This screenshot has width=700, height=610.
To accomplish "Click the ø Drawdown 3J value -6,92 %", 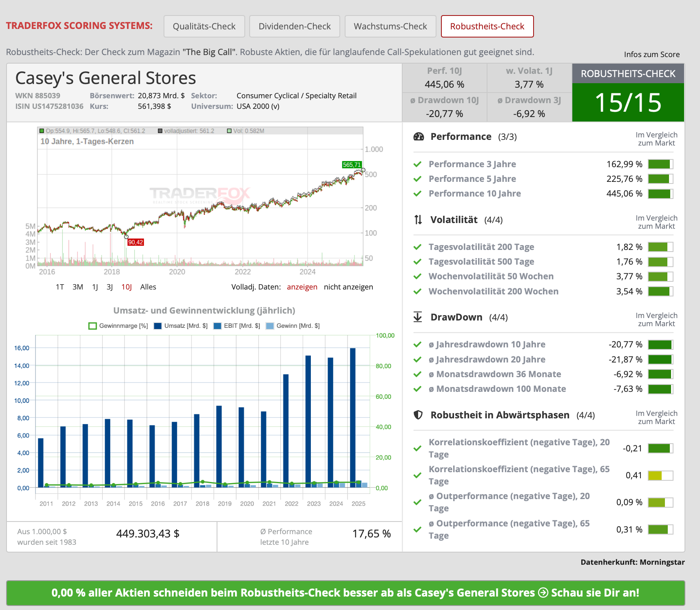I will 529,114.
